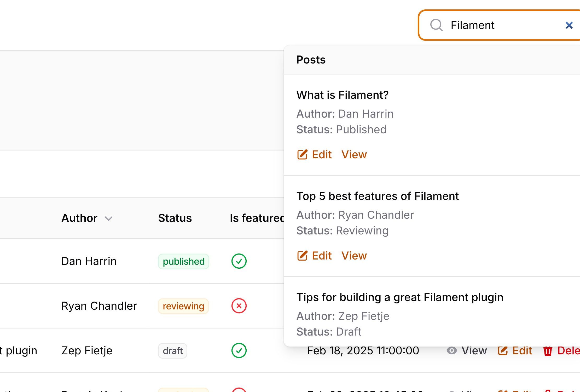Click Edit under 'What is Filament?' result
Screen dimensions: 580x392
tap(314, 154)
